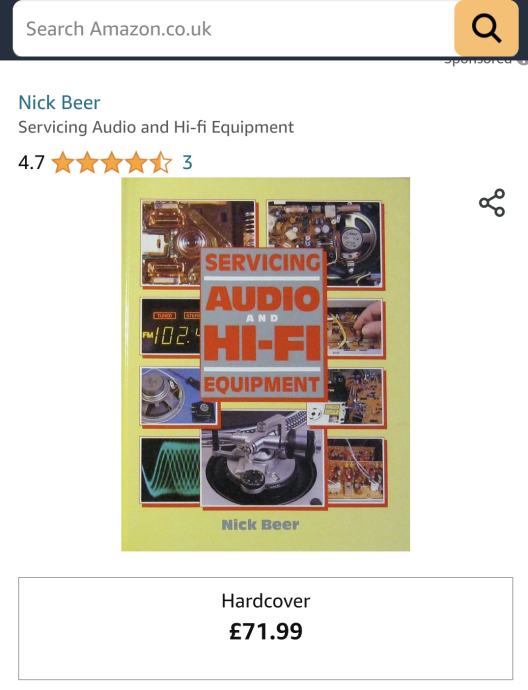Click the FM 102 tuner display photo

(x=171, y=327)
